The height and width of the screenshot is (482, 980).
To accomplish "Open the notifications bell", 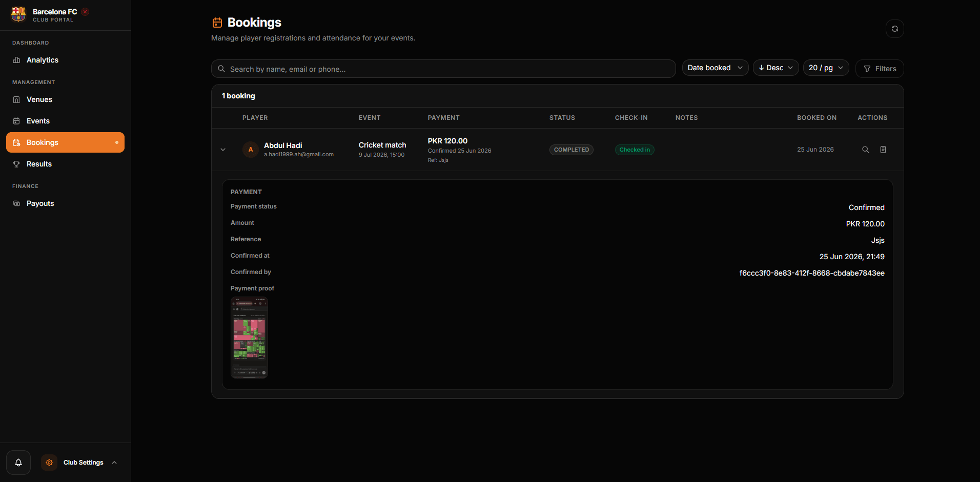I will coord(18,463).
